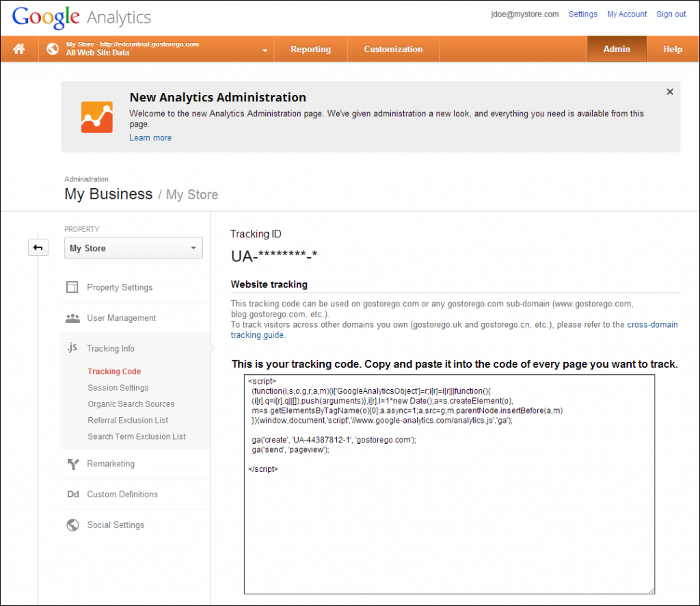Select the Admin tab
The width and height of the screenshot is (700, 606).
[617, 49]
